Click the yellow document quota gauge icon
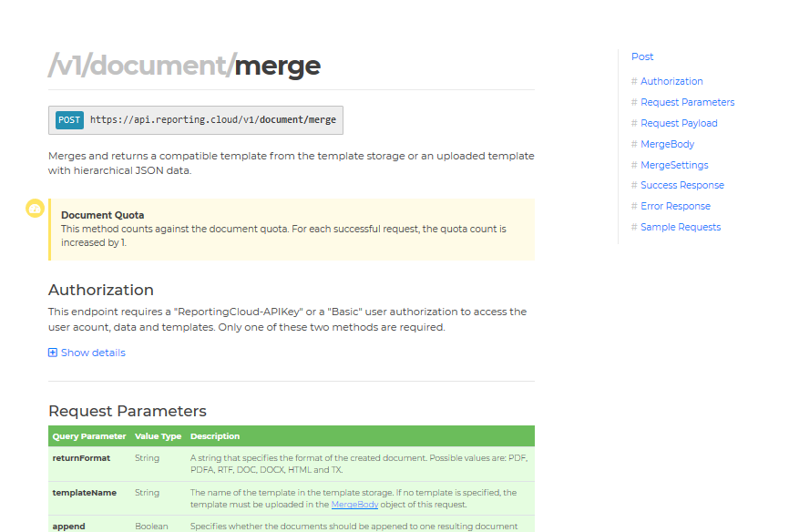789x532 pixels. pos(35,209)
